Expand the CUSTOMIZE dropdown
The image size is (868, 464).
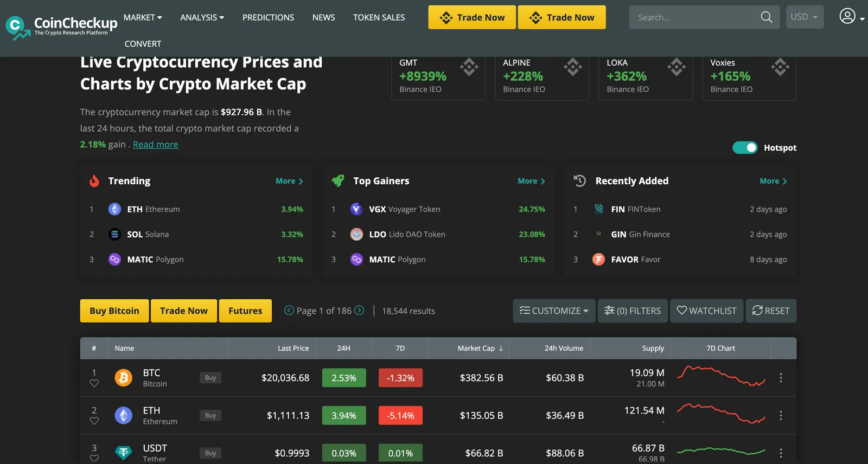(554, 311)
